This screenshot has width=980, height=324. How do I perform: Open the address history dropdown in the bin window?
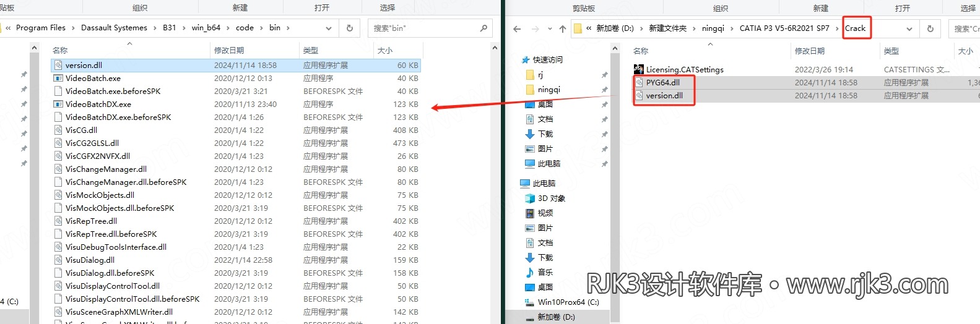[329, 28]
